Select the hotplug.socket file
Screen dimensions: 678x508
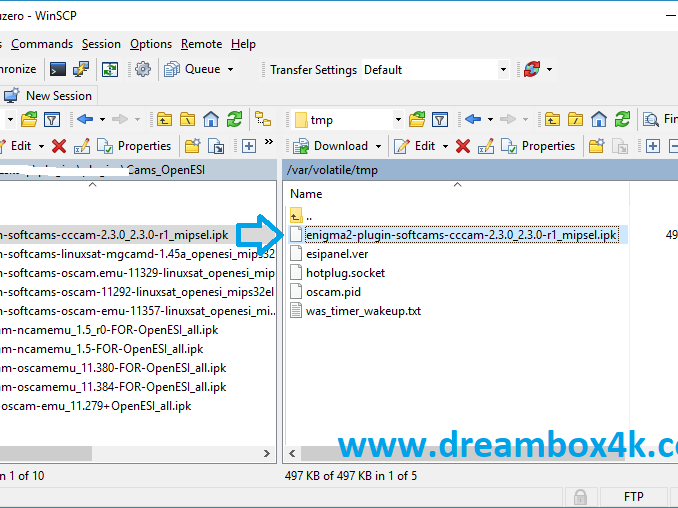pos(345,273)
